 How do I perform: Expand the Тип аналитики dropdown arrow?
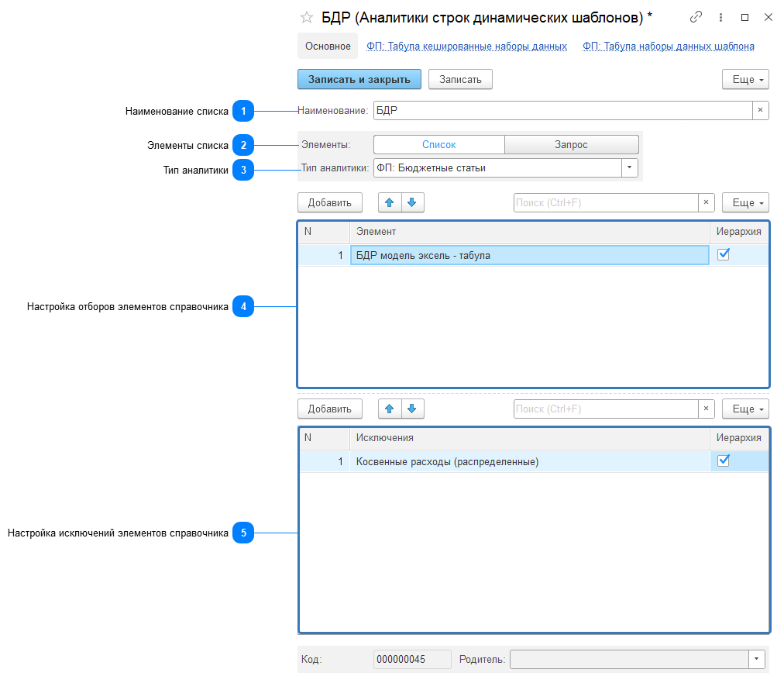(x=630, y=167)
